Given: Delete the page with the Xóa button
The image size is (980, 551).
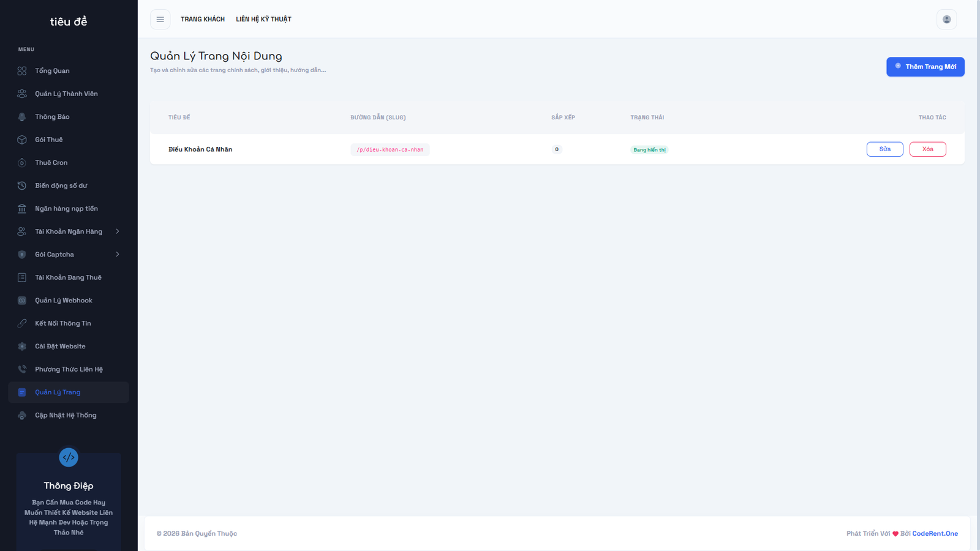Looking at the screenshot, I should pos(927,149).
